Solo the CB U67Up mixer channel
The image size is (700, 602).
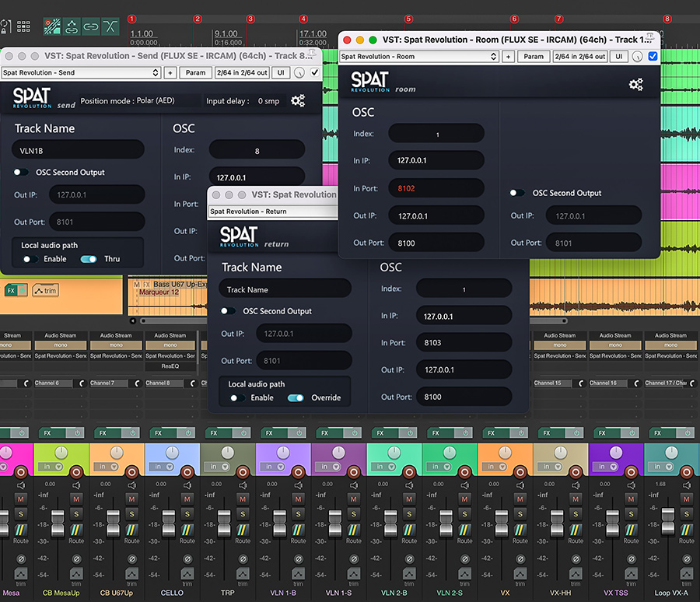pos(131,514)
